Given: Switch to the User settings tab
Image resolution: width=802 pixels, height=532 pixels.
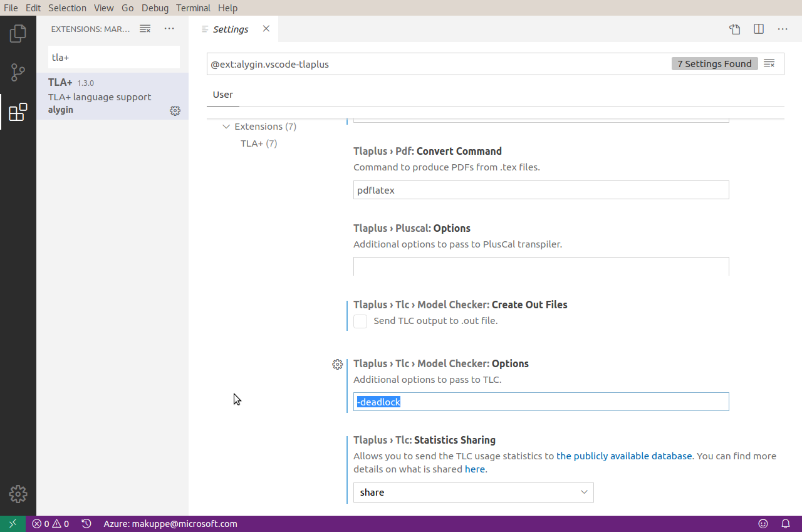Looking at the screenshot, I should pos(222,94).
